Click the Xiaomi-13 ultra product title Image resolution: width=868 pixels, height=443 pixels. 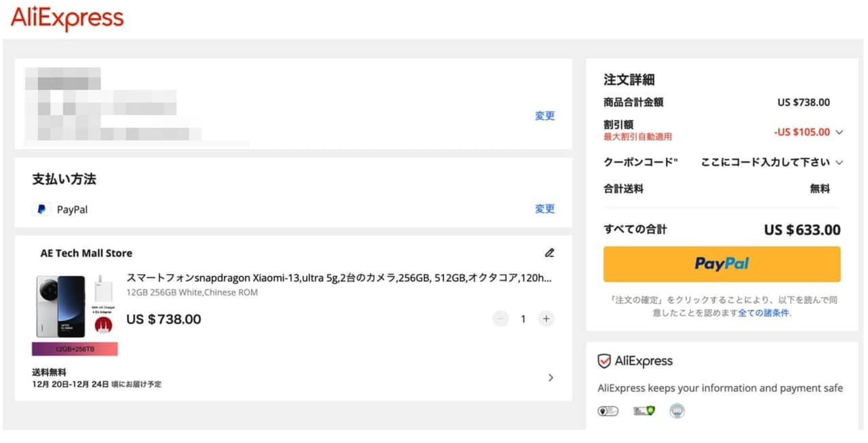point(338,278)
